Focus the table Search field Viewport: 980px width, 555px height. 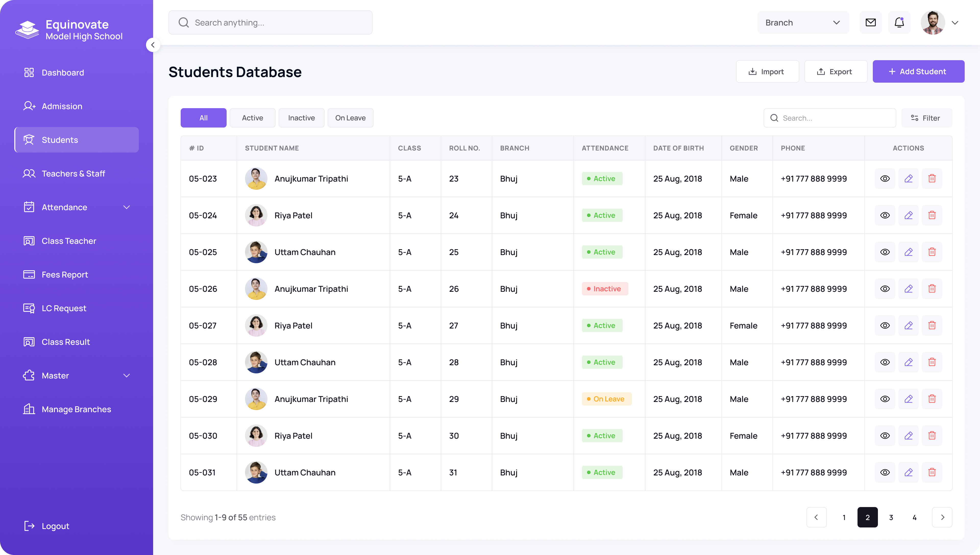click(829, 118)
